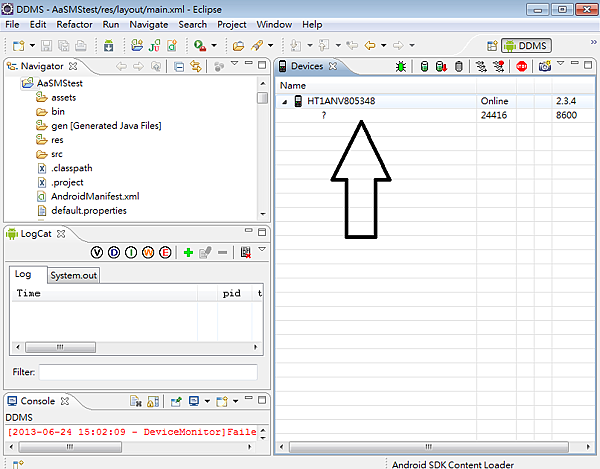Minimize the Console view panel

249,398
